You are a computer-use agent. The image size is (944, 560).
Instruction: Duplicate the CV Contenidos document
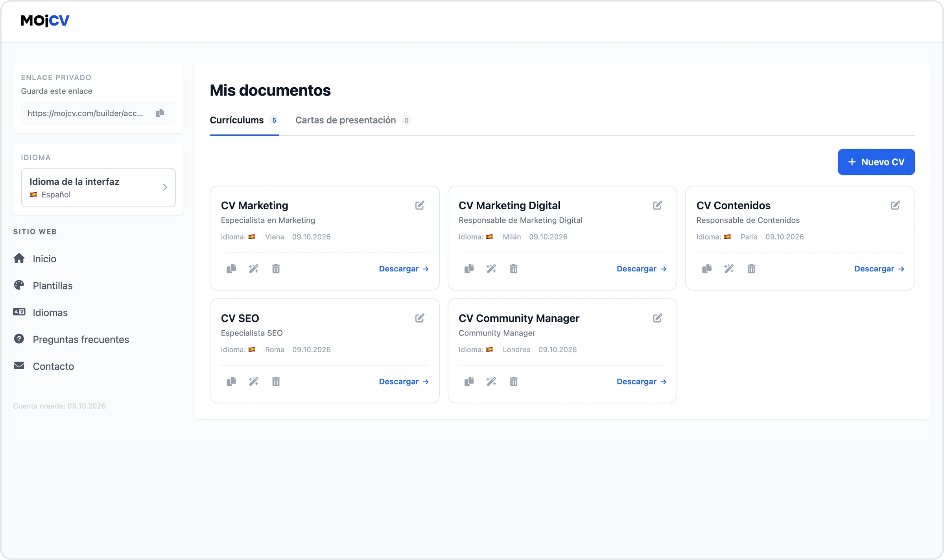707,269
